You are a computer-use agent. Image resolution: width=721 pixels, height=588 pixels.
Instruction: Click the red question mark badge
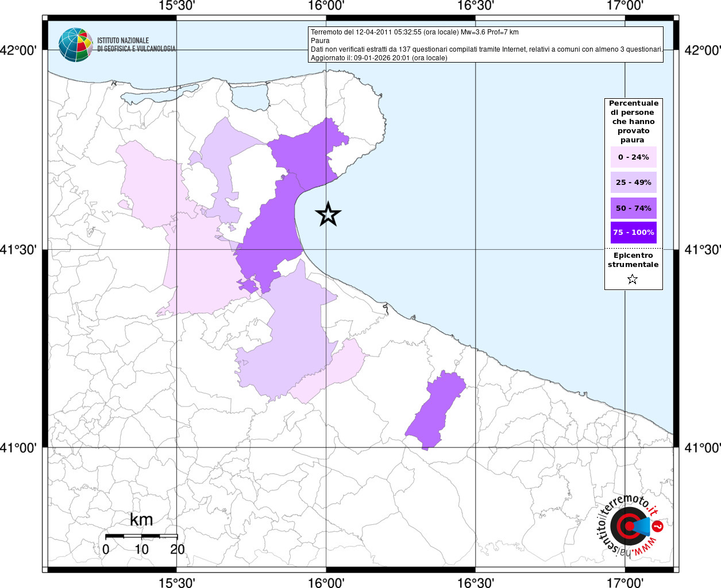click(658, 527)
